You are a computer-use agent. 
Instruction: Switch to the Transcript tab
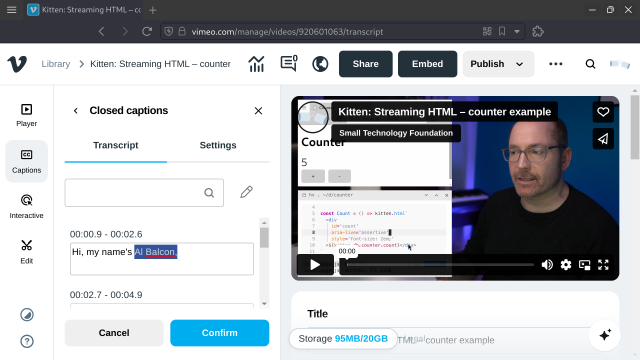click(116, 145)
